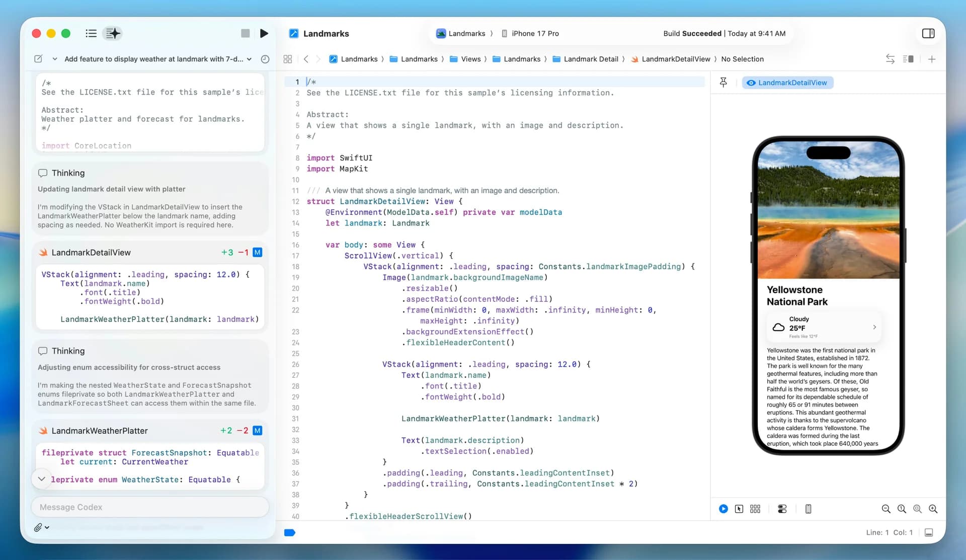
Task: Open the preview device settings icon
Action: coord(782,509)
